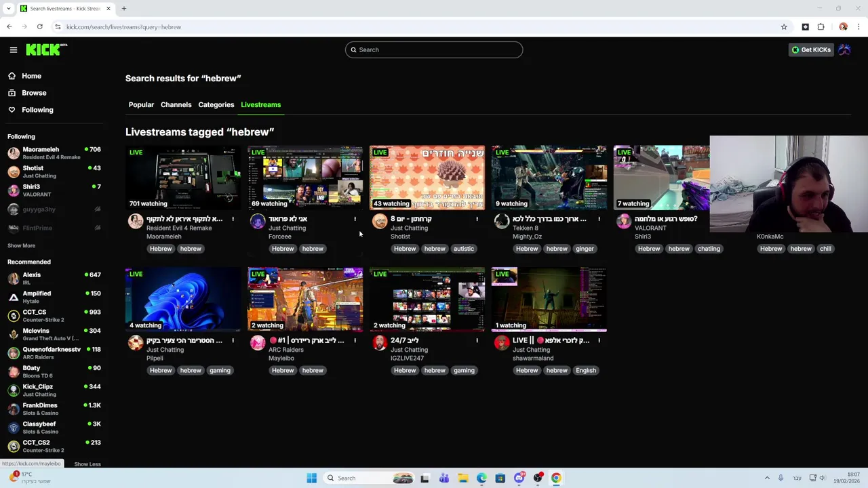Open Alexis recommended channel
Viewport: 868px width, 488px height.
(54, 278)
